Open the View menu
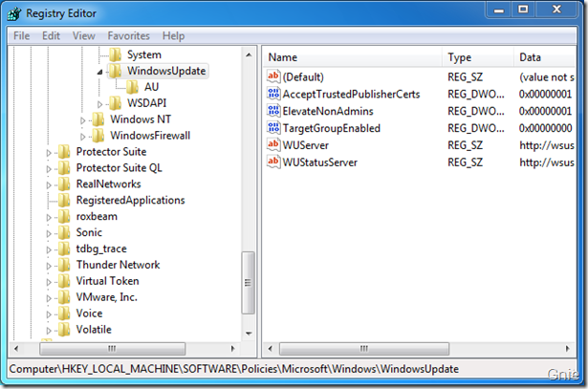The image size is (588, 389). point(83,36)
